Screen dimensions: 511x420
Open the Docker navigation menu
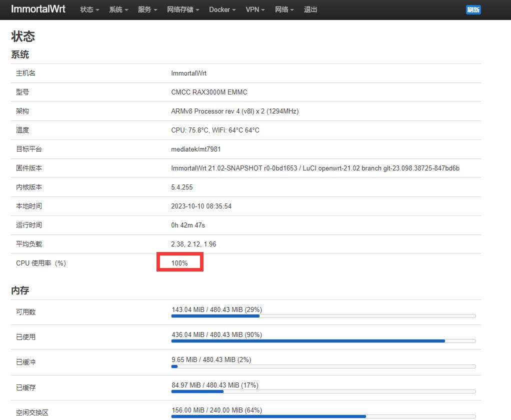coord(222,10)
